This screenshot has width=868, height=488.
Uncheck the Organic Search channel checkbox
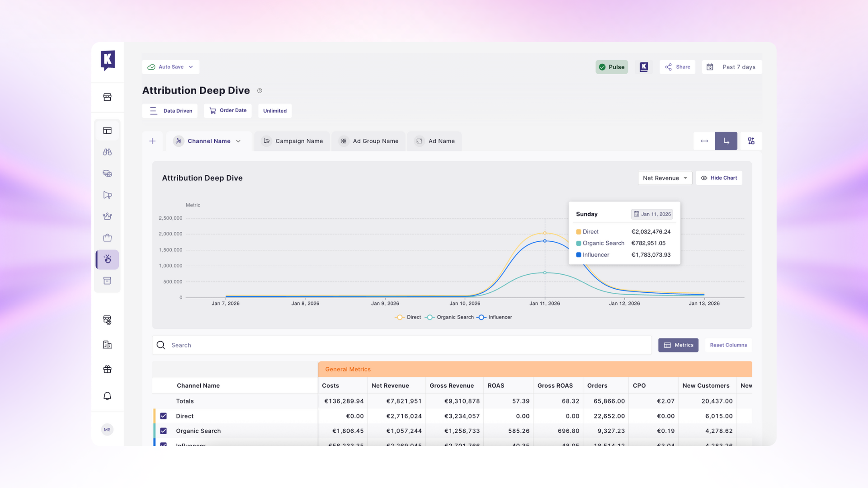(x=163, y=431)
